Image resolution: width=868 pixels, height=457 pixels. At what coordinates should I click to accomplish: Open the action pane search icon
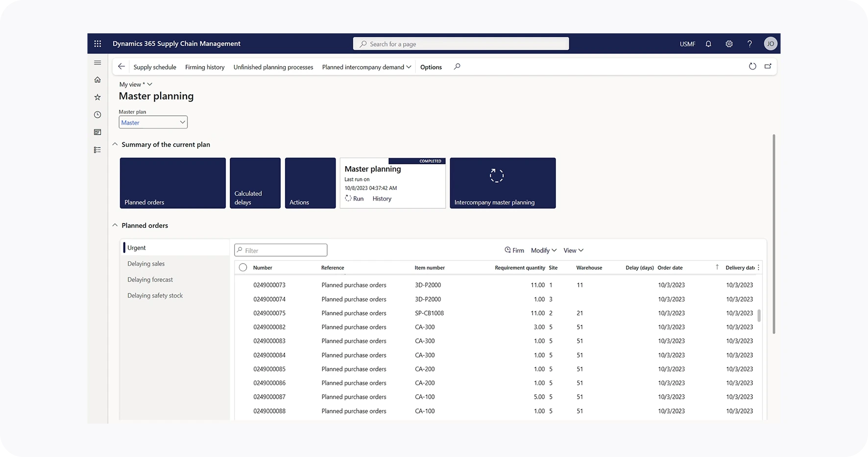[x=457, y=67]
